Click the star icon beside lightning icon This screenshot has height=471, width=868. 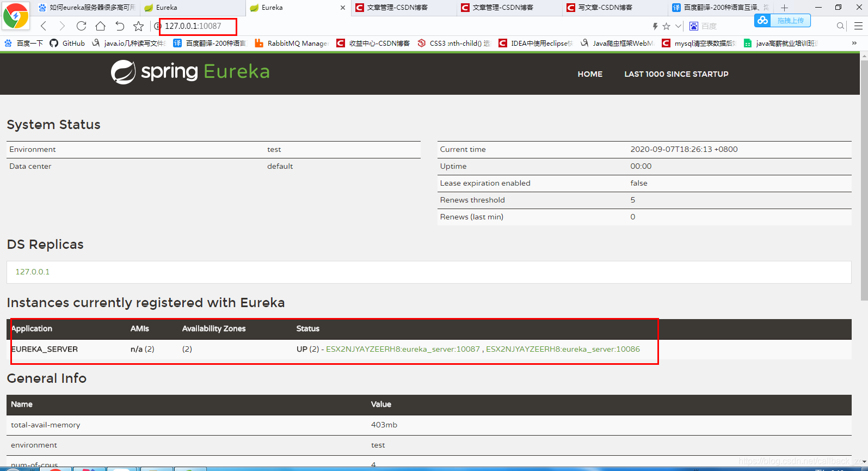[666, 26]
